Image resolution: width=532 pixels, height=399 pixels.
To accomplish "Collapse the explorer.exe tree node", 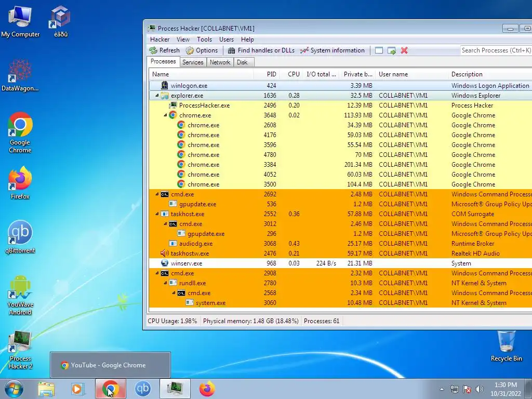I will click(x=157, y=96).
